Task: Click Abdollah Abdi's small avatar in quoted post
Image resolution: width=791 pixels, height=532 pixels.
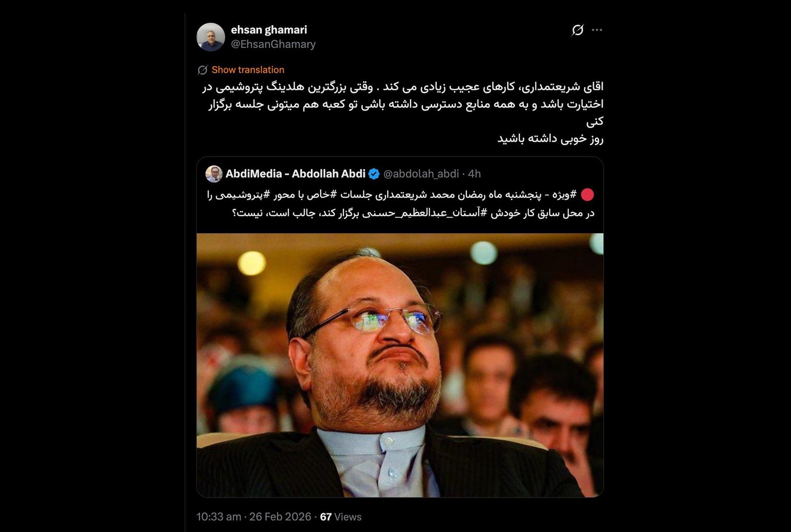Action: click(214, 174)
